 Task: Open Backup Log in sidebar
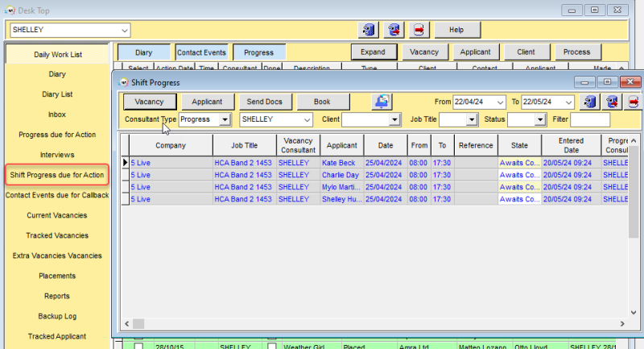click(57, 316)
